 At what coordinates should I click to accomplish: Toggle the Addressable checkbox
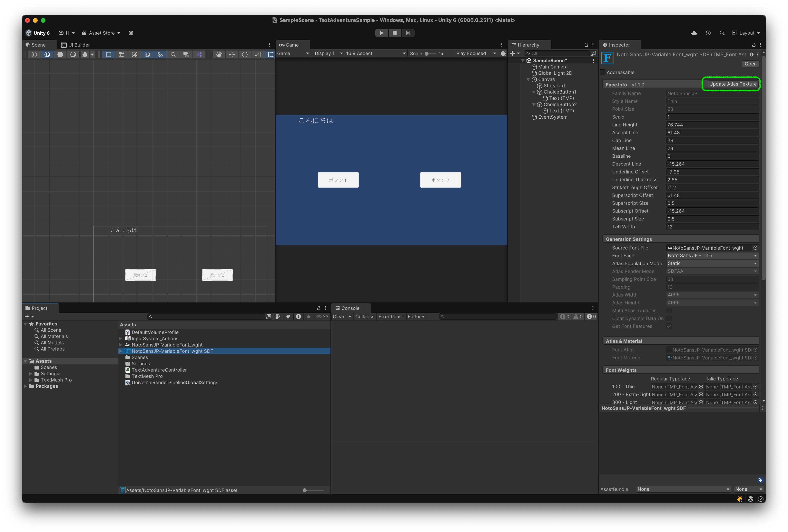(603, 72)
